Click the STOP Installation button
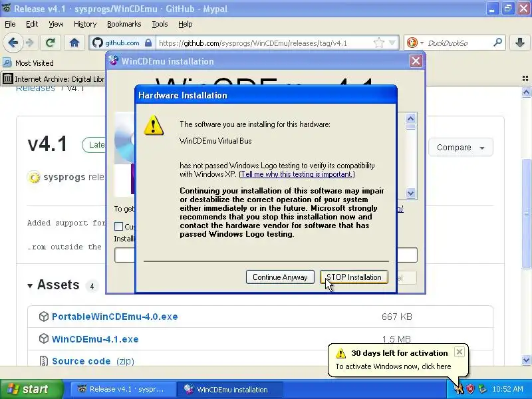The image size is (532, 399). 354,277
